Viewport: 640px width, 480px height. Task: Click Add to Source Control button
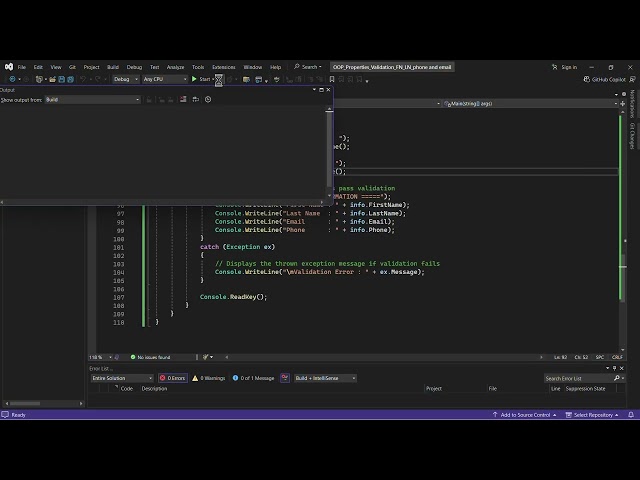(524, 415)
